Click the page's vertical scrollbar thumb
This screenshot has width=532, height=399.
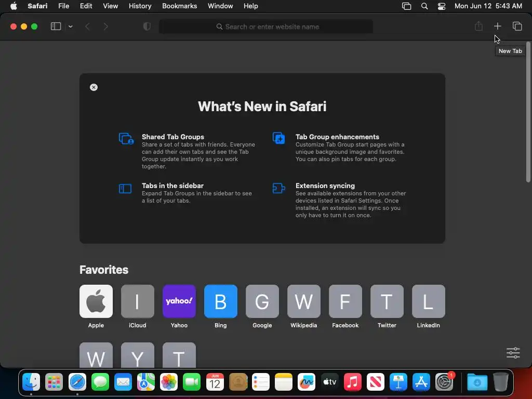(528, 112)
